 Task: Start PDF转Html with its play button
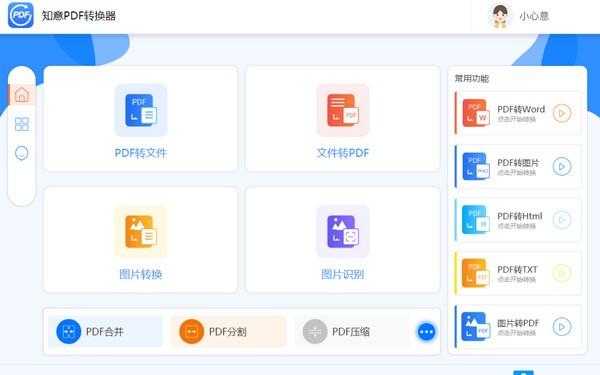562,220
